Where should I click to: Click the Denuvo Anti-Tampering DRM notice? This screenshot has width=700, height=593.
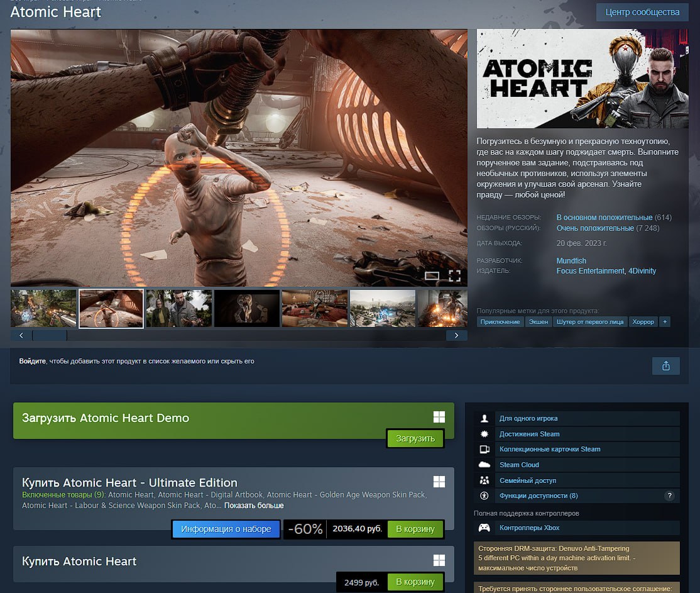576,558
